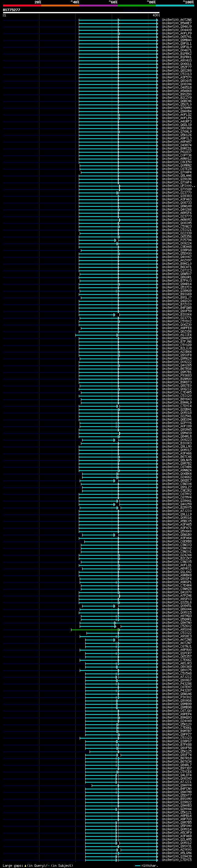Select label UniRef100_A9SU06
The width and height of the screenshot is (197, 868).
pyautogui.click(x=176, y=629)
